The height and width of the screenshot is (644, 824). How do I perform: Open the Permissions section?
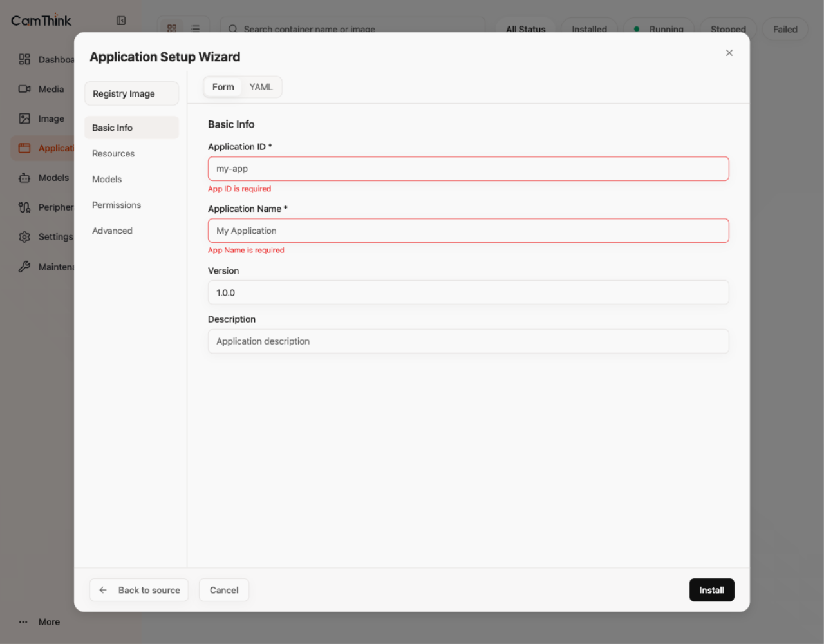pos(131,205)
